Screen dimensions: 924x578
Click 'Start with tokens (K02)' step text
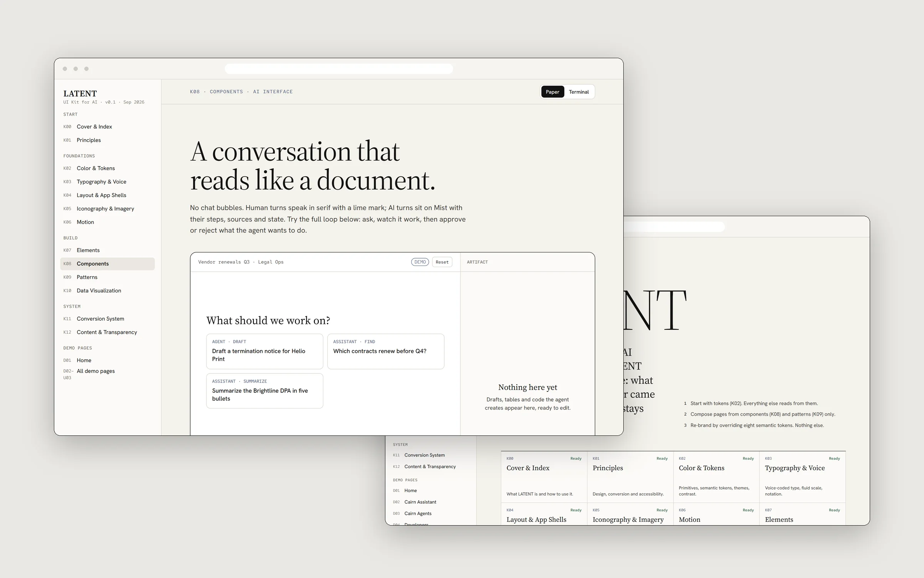click(x=754, y=403)
